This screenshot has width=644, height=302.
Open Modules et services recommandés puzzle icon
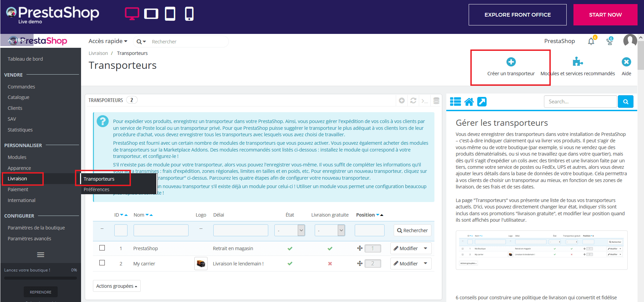[578, 62]
